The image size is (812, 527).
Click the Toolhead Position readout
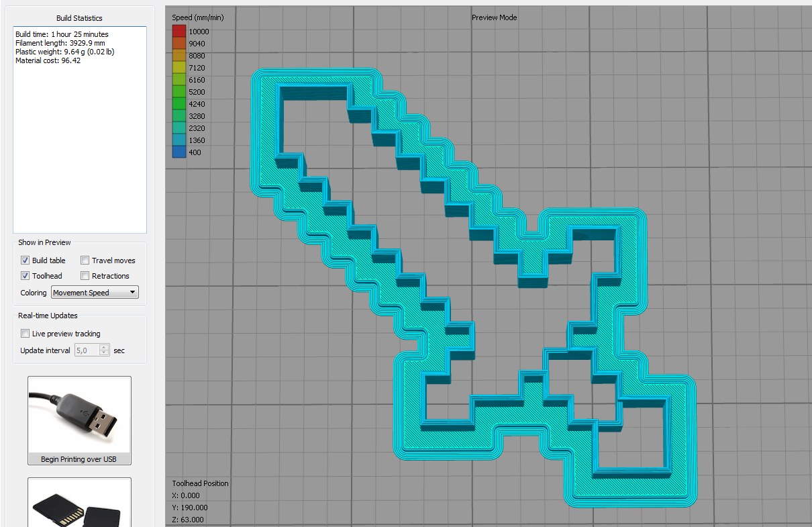point(201,500)
